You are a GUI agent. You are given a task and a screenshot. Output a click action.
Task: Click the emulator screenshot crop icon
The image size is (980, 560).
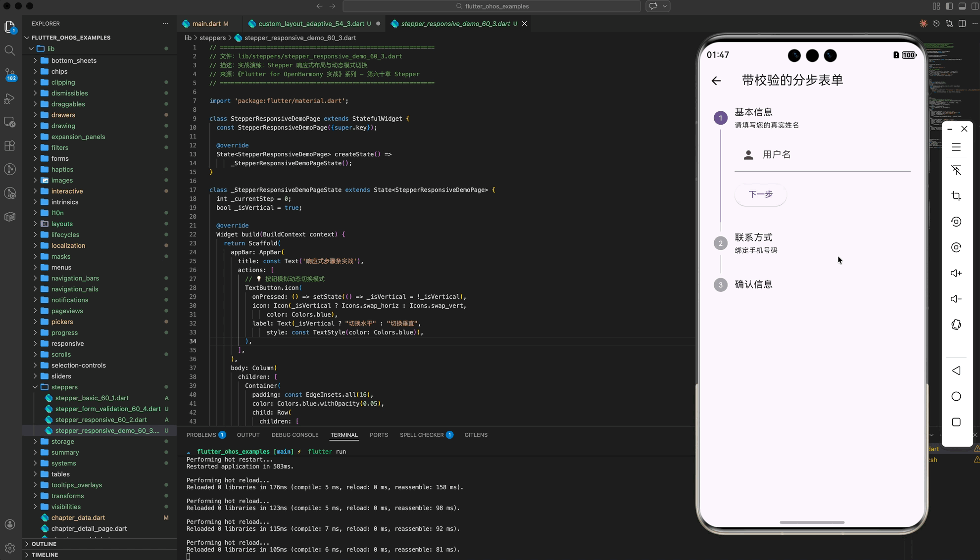(x=956, y=196)
